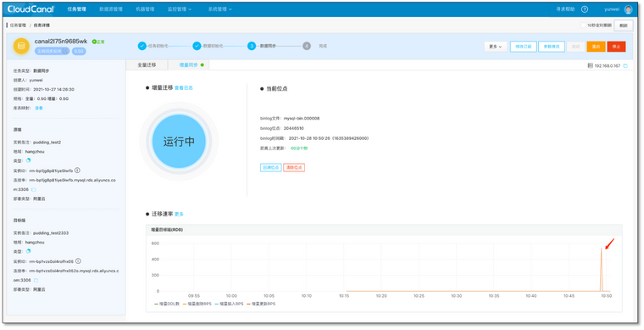Viewport: 644px width, 330px height.
Task: Open the yunwei user avatar
Action: pos(629,9)
